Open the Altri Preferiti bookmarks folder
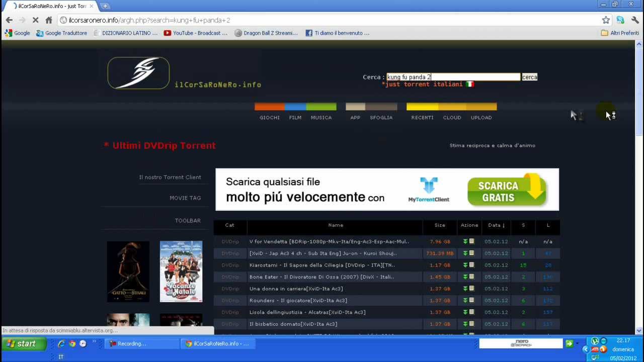Viewport: 644px width, 362px height. [x=620, y=33]
